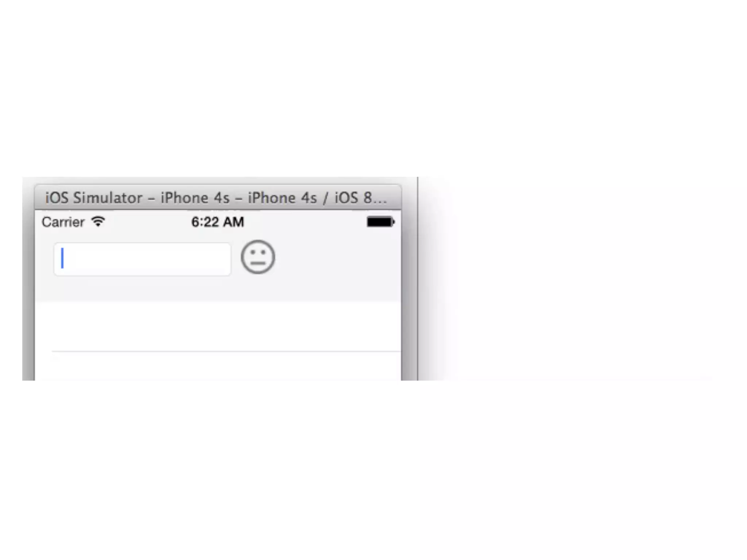Select the first empty table row
This screenshot has height=560, width=747.
click(x=218, y=327)
